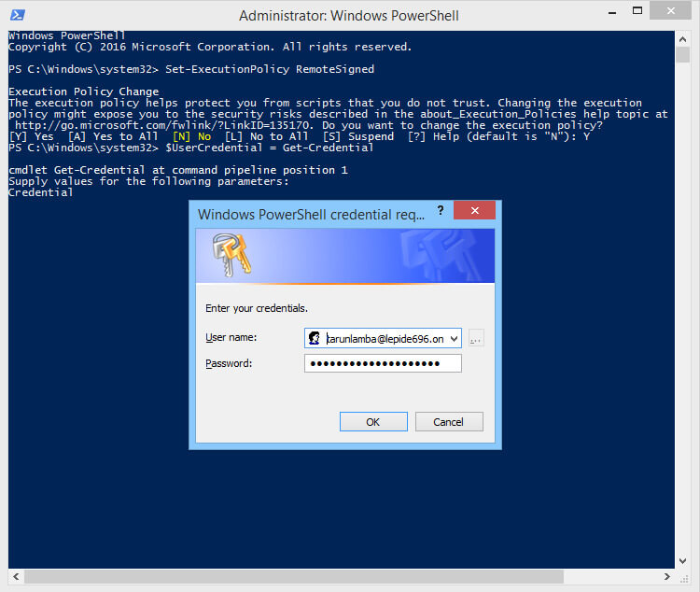Click the horizontal scrollbar thumb
Viewport: 700px width, 592px height.
pyautogui.click(x=294, y=576)
